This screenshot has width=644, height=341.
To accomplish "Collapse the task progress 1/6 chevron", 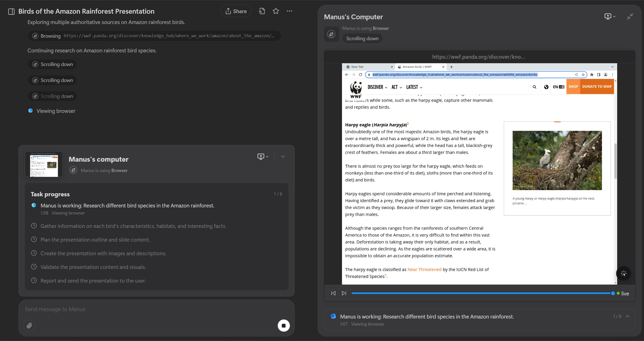I will click(628, 316).
